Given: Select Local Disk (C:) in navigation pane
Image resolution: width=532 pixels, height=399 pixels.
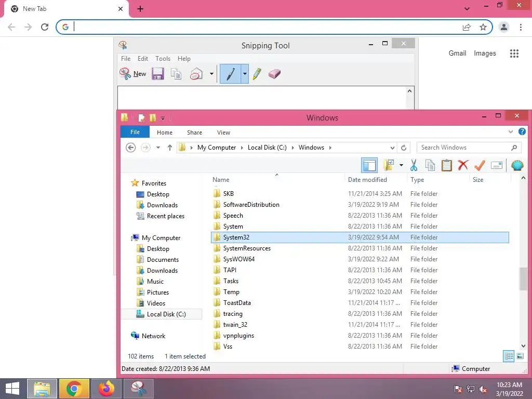Looking at the screenshot, I should click(x=162, y=314).
